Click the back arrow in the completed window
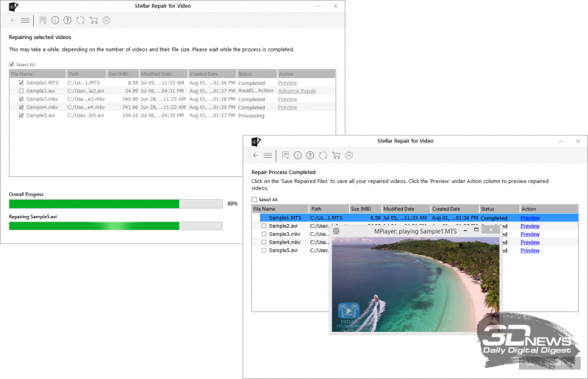The width and height of the screenshot is (588, 379). pyautogui.click(x=256, y=155)
